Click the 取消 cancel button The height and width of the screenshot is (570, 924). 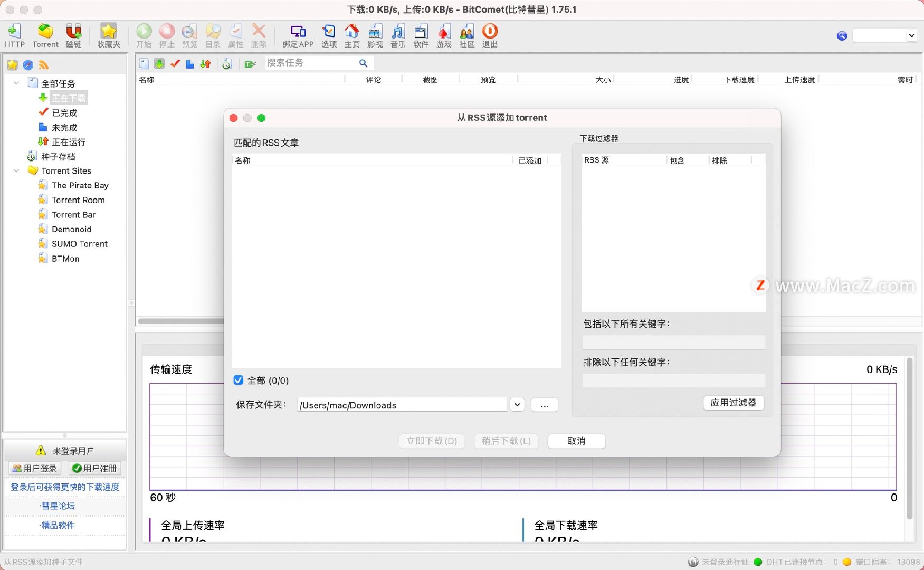[576, 441]
